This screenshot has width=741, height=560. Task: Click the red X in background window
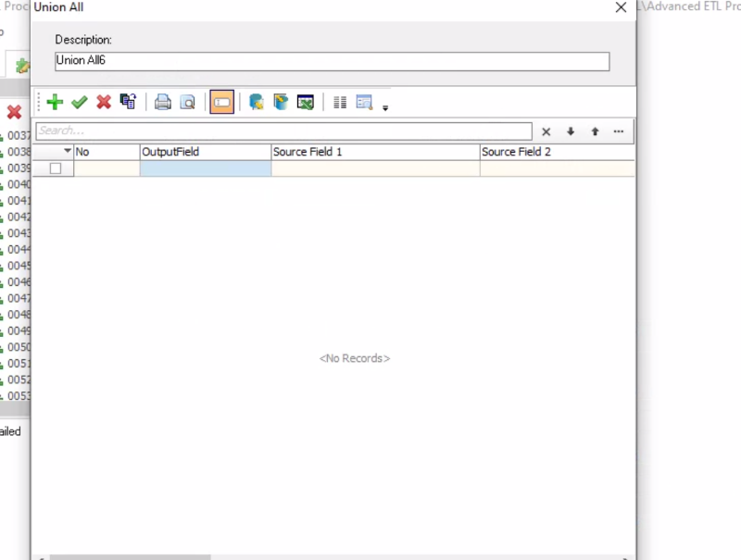click(14, 112)
